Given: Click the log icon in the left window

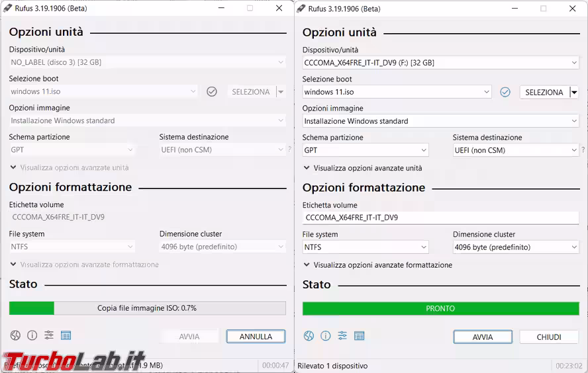Looking at the screenshot, I should (x=66, y=336).
